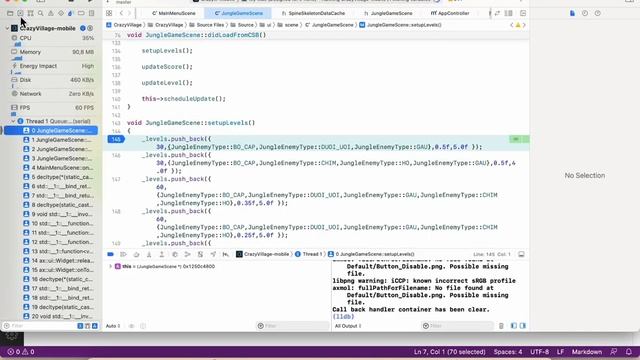Click the Quick Look eye icon in variables
The width and height of the screenshot is (640, 360).
pyautogui.click(x=131, y=326)
